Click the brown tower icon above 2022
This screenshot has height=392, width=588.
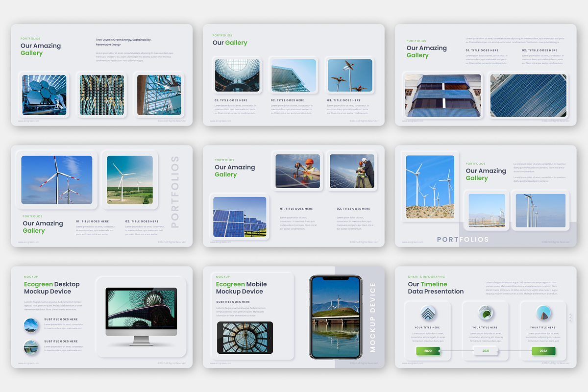[543, 313]
